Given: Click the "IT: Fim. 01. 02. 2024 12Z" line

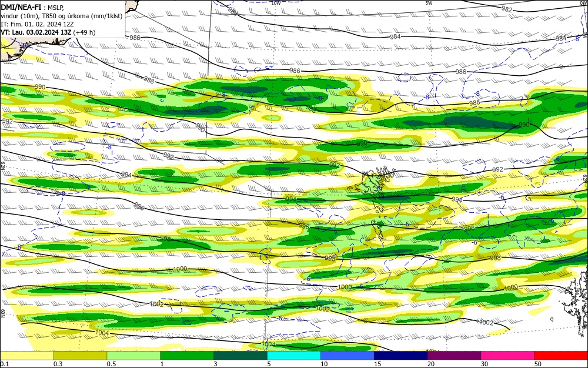Looking at the screenshot, I should (x=37, y=24).
